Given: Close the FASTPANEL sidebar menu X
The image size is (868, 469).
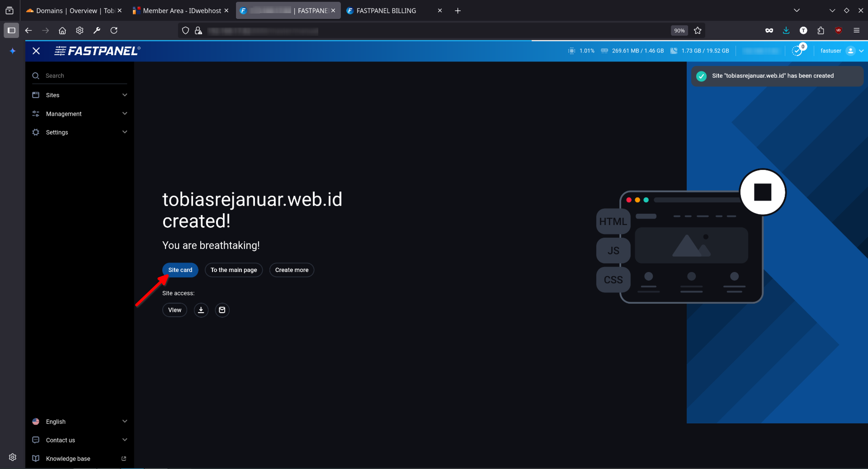Looking at the screenshot, I should click(x=36, y=51).
